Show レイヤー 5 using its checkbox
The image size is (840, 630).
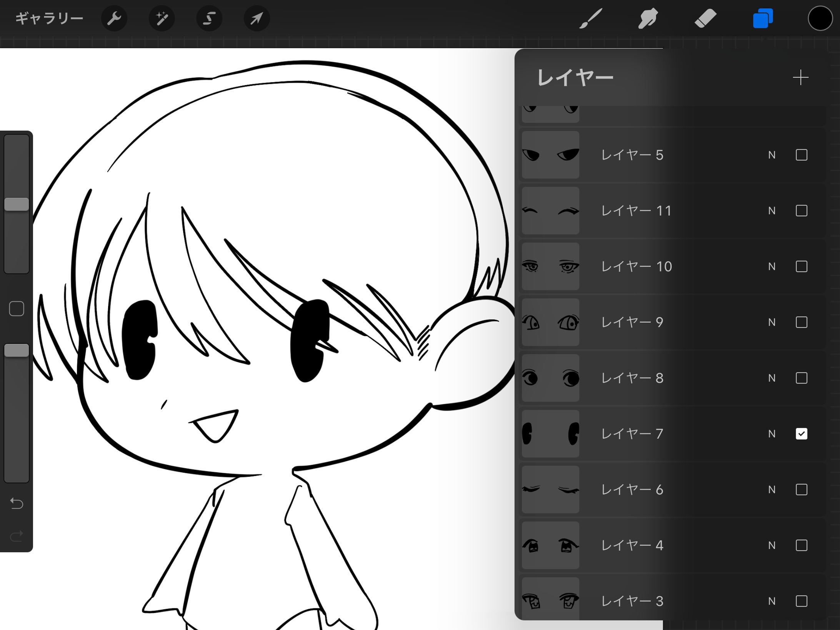[x=801, y=155]
